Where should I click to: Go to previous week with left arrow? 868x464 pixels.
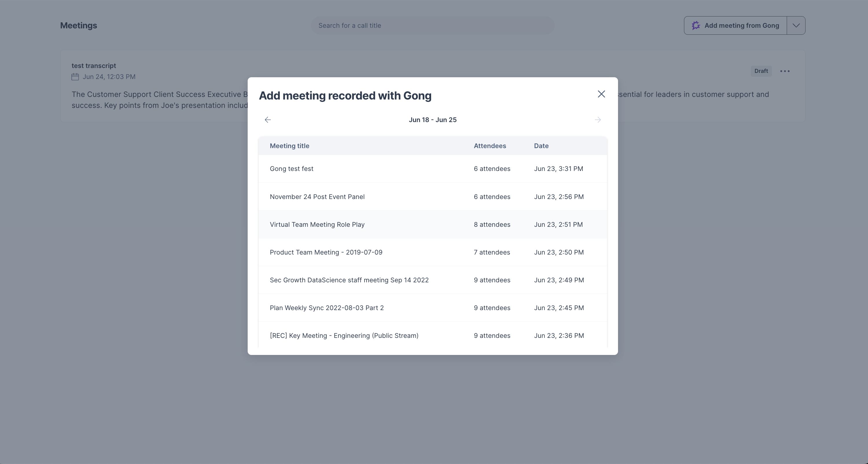point(268,120)
